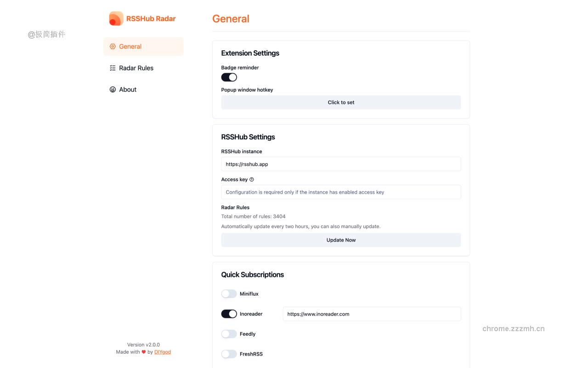588x368 pixels.
Task: Open the About page
Action: coord(143,90)
